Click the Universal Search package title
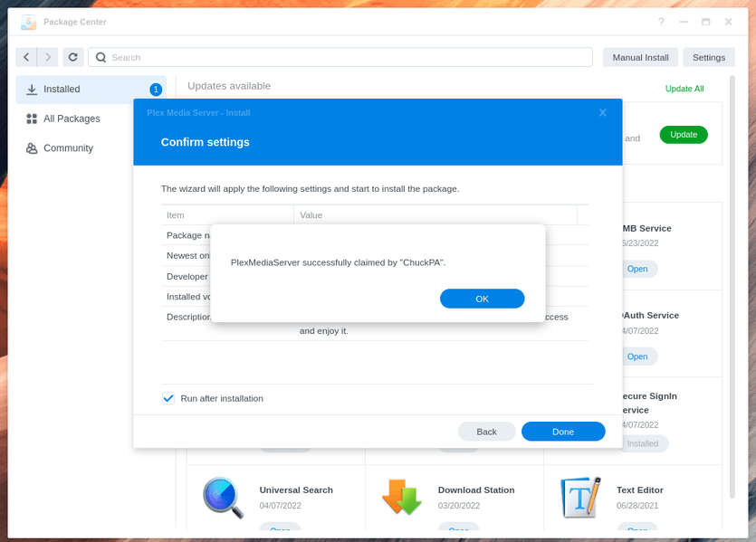The height and width of the screenshot is (542, 756). point(296,490)
